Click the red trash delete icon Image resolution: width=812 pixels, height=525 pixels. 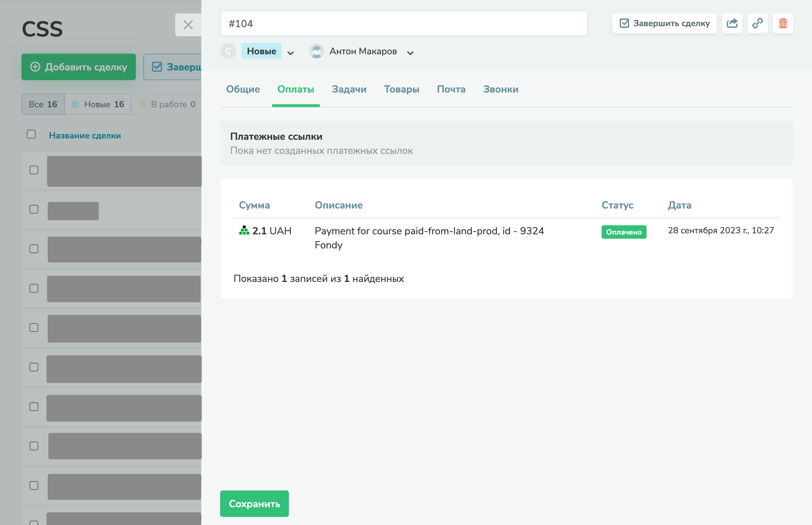click(783, 23)
